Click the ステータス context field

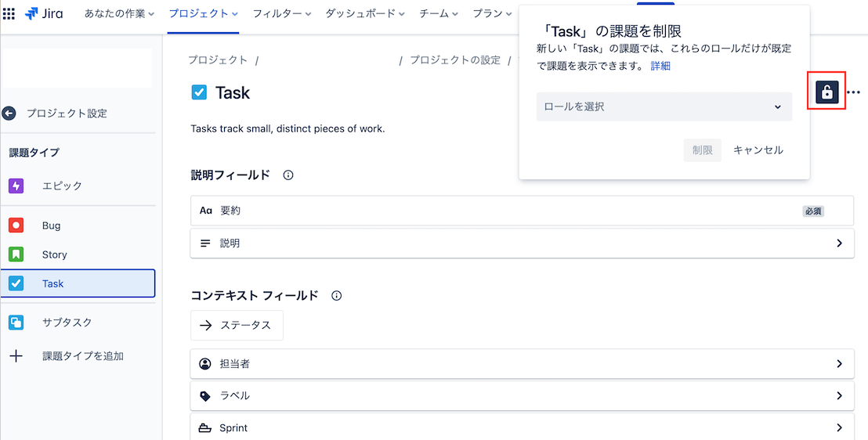coord(237,326)
